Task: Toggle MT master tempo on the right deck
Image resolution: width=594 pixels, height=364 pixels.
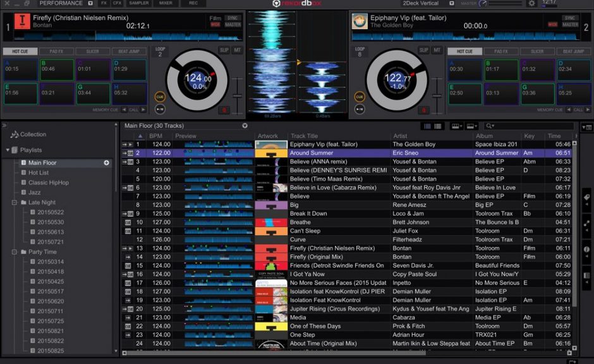Action: point(437,49)
